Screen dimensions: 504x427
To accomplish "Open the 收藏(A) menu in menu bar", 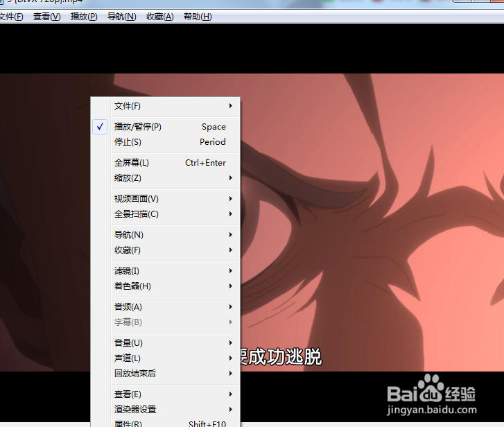I will pyautogui.click(x=159, y=17).
